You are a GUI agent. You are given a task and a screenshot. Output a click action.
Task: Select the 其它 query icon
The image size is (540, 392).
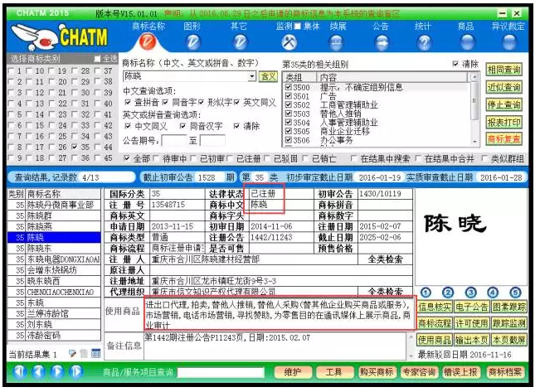[240, 42]
